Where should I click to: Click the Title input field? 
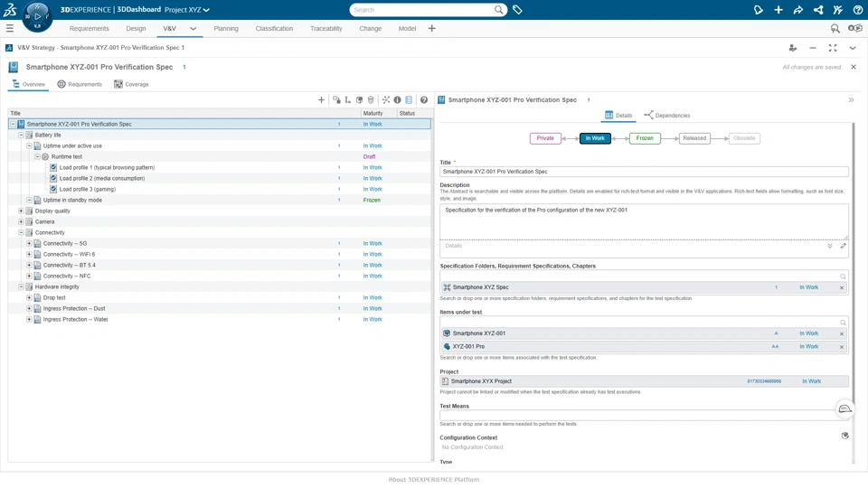pos(644,172)
